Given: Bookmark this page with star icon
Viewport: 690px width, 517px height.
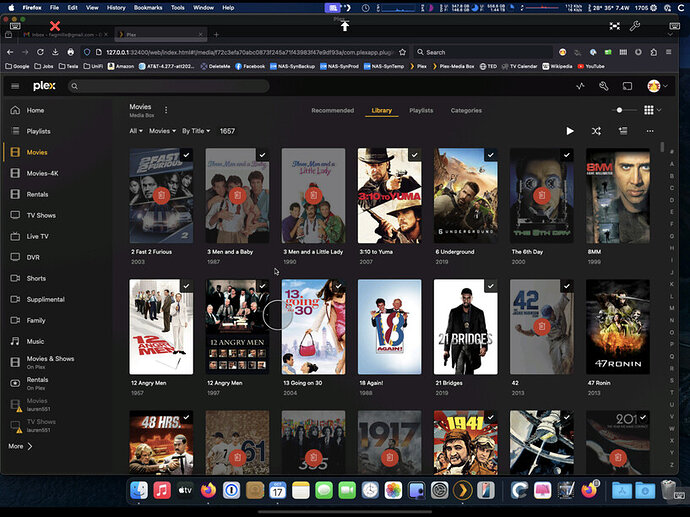Looking at the screenshot, I should [x=402, y=52].
